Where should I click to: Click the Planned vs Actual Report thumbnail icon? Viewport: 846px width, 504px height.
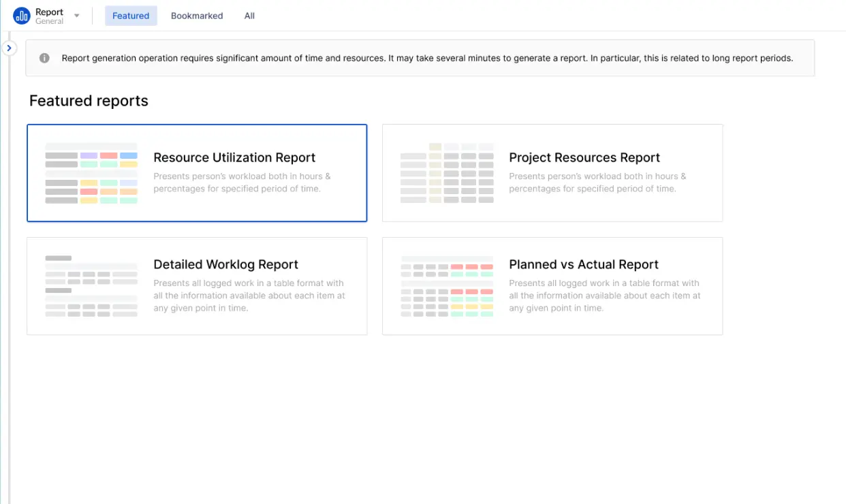[447, 286]
